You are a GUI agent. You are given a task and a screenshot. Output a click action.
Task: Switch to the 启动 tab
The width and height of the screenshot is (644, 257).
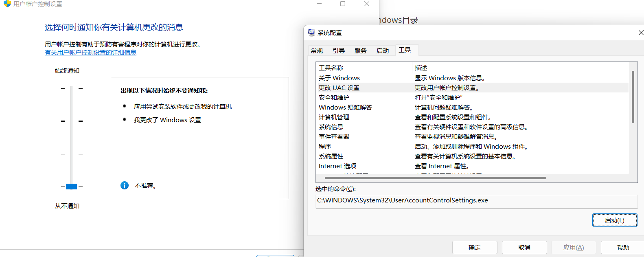(383, 51)
